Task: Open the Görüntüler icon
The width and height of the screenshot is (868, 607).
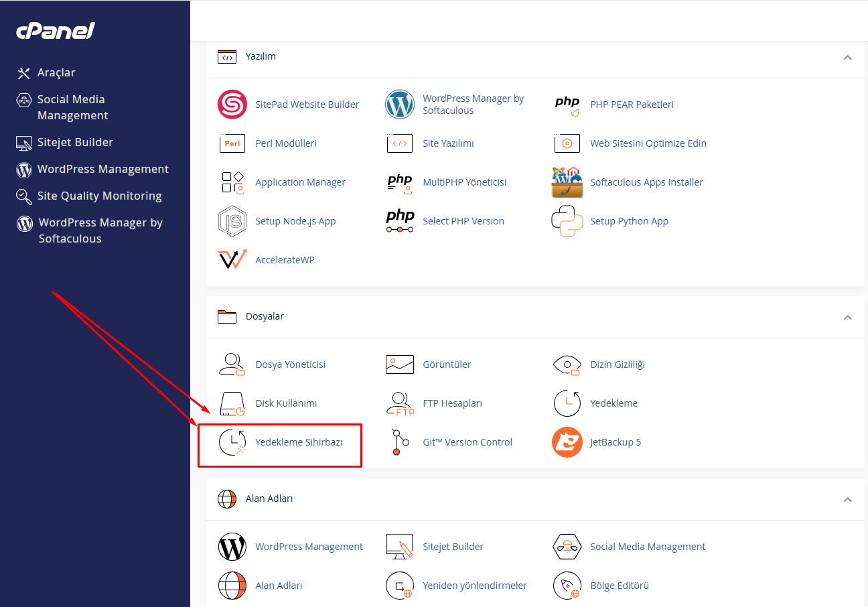Action: click(x=400, y=364)
